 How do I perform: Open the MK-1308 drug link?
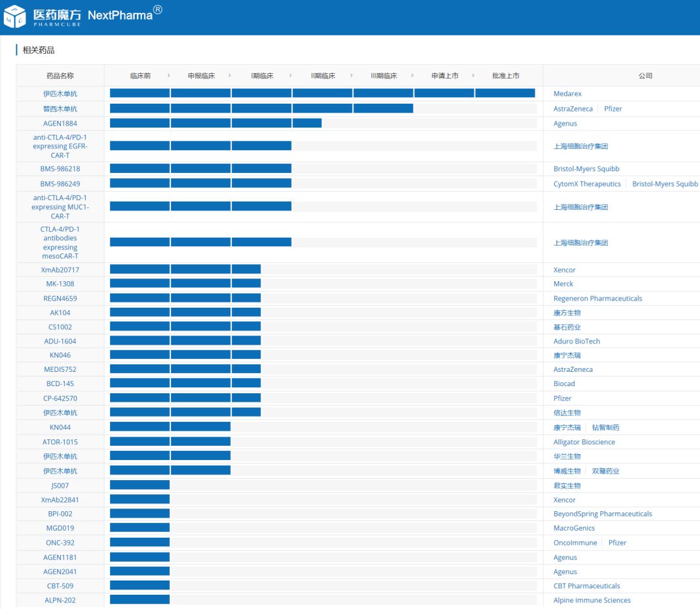[x=60, y=284]
